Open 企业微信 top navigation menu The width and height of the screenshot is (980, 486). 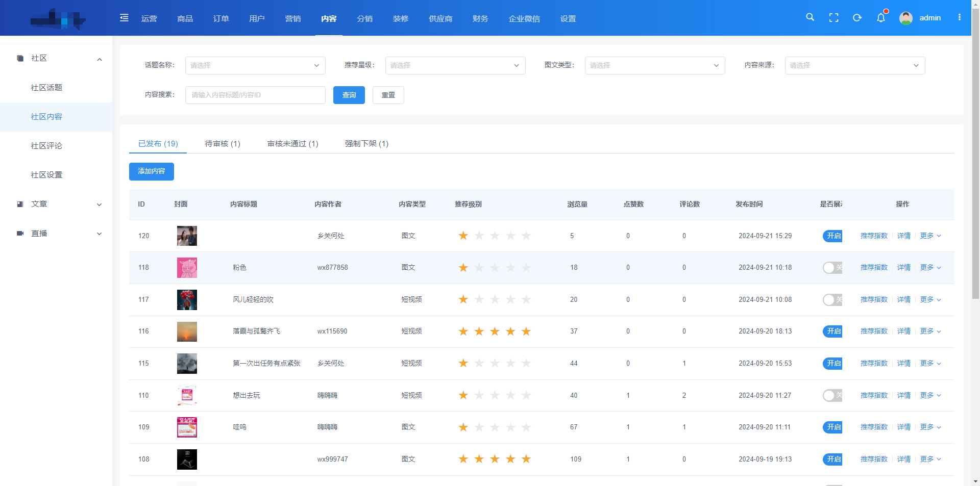click(524, 18)
